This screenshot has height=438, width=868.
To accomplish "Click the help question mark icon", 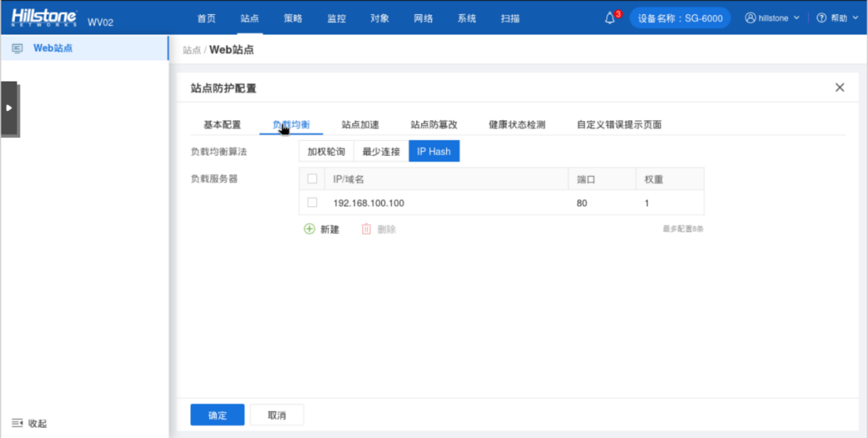I will click(822, 18).
